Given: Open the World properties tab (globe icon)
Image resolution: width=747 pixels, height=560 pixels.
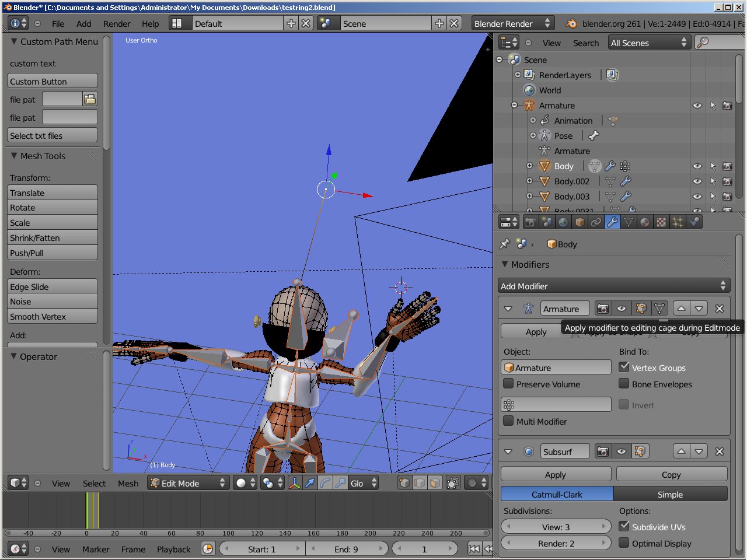Looking at the screenshot, I should point(563,222).
